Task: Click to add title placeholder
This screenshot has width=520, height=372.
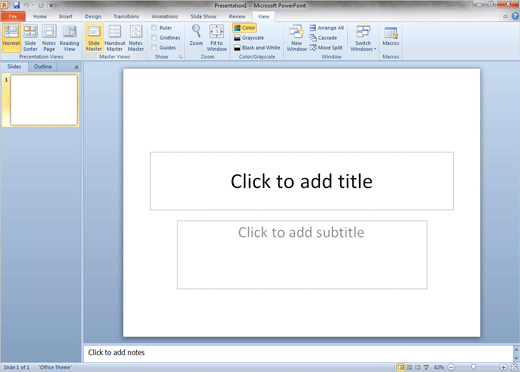Action: tap(302, 181)
